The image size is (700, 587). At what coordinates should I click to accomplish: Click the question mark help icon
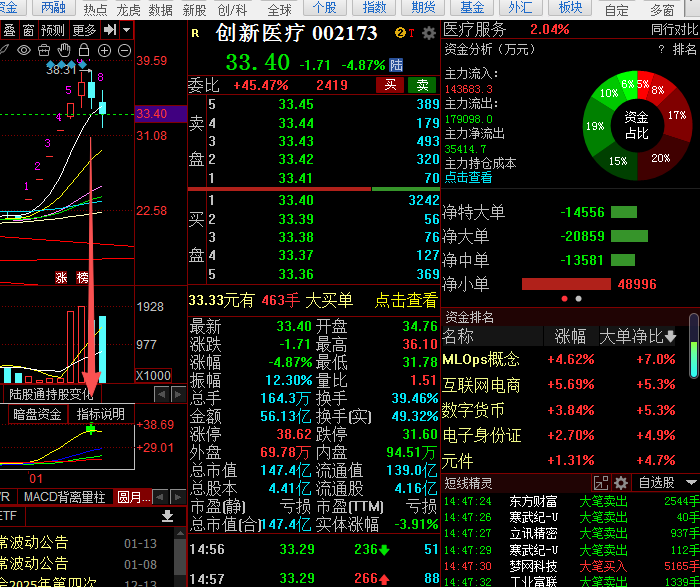661,50
